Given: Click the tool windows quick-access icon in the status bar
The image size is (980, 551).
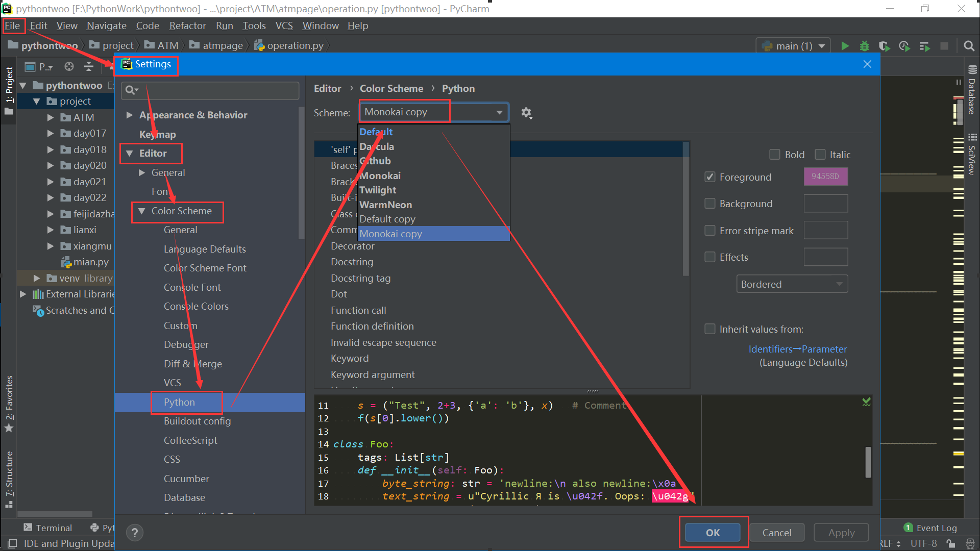Looking at the screenshot, I should pyautogui.click(x=12, y=543).
